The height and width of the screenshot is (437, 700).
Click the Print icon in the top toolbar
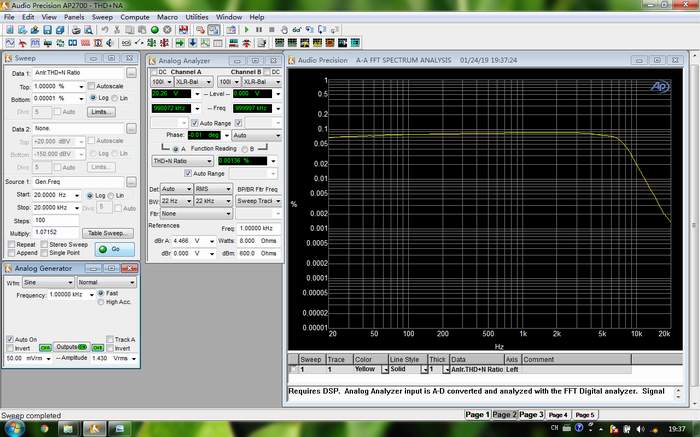[76, 30]
